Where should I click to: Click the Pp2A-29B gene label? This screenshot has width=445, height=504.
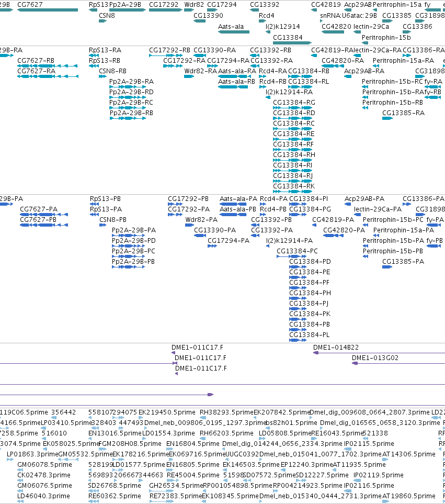coord(125,5)
